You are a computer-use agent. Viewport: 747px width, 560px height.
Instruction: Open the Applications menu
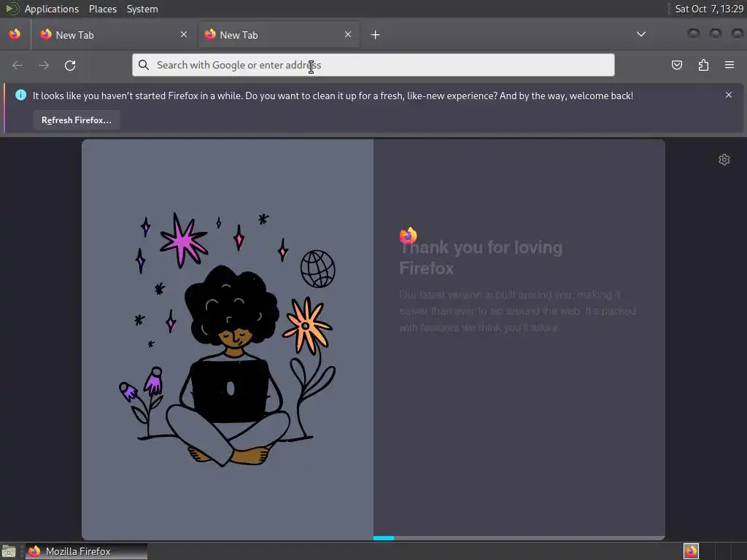coord(52,9)
